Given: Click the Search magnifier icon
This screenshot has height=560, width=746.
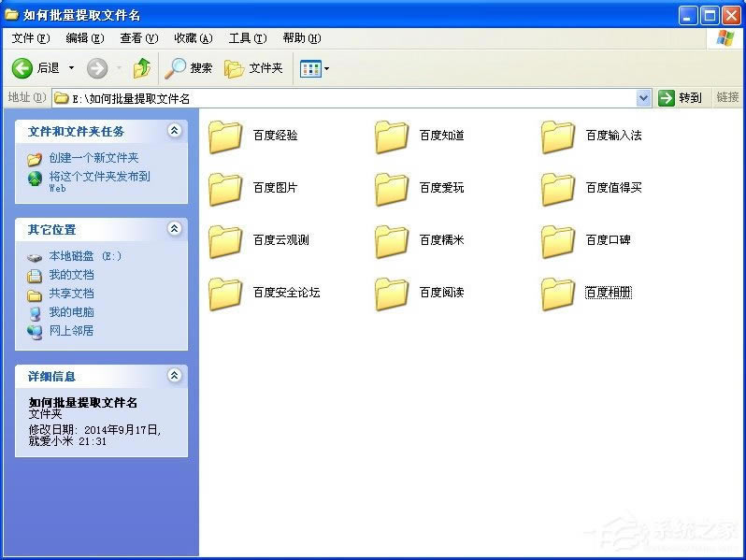Looking at the screenshot, I should (x=176, y=68).
